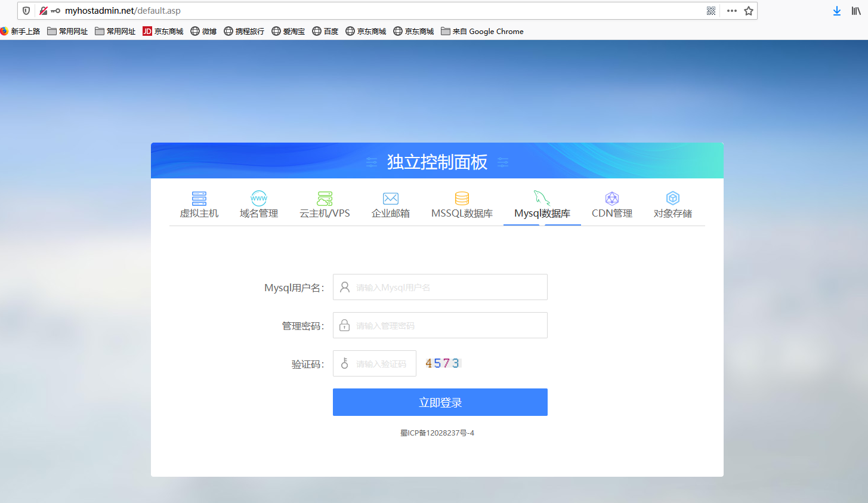
Task: Click the 立即登录 login button
Action: [440, 402]
